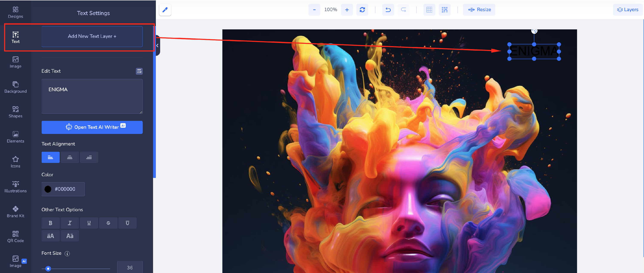Viewport: 644px width, 273px height.
Task: Click the black #000000 color swatch
Action: pyautogui.click(x=48, y=189)
